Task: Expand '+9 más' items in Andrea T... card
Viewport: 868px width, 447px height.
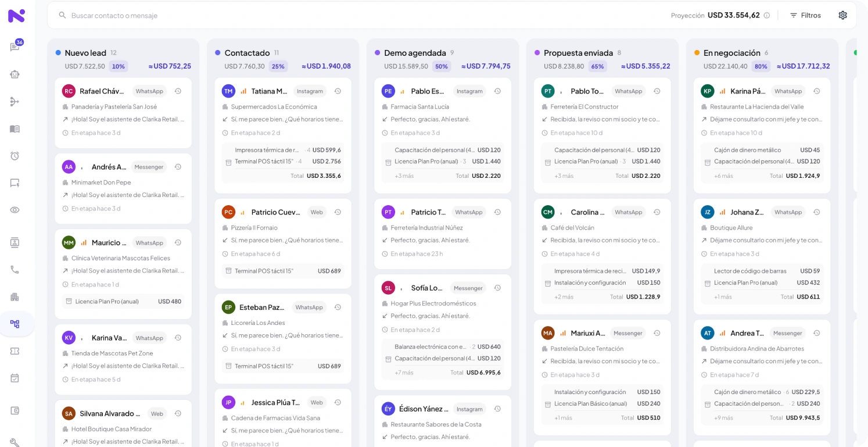Action: [x=723, y=418]
